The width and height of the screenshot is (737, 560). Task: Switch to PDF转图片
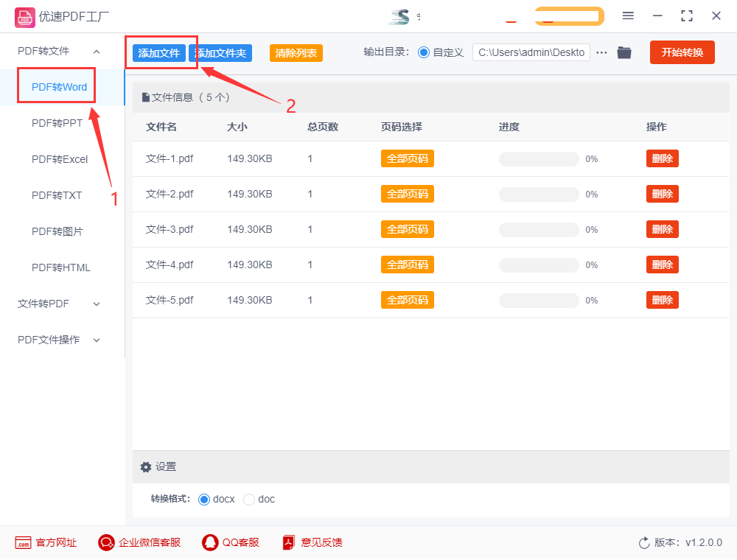pyautogui.click(x=57, y=231)
